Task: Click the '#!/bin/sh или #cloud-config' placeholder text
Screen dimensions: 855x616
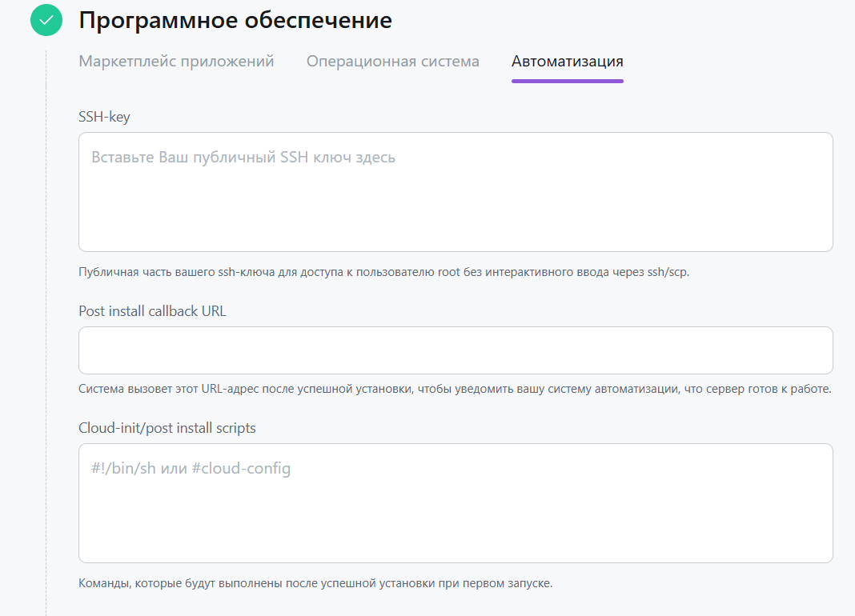Action: [191, 469]
